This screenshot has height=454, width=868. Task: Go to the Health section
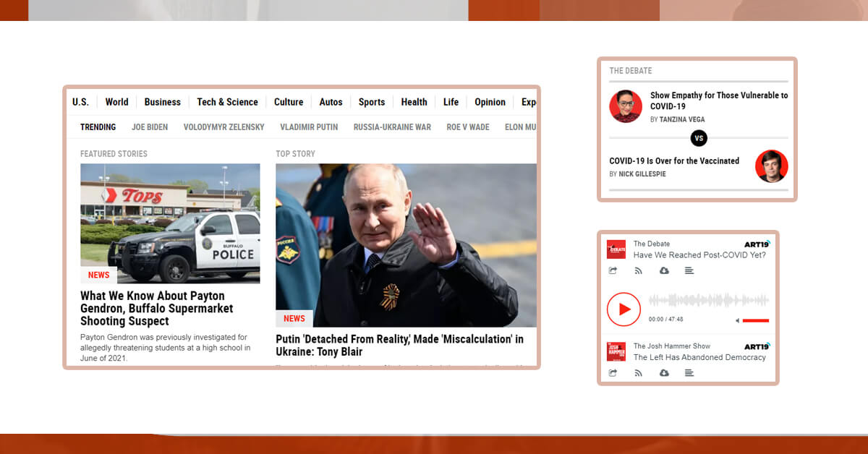[414, 102]
